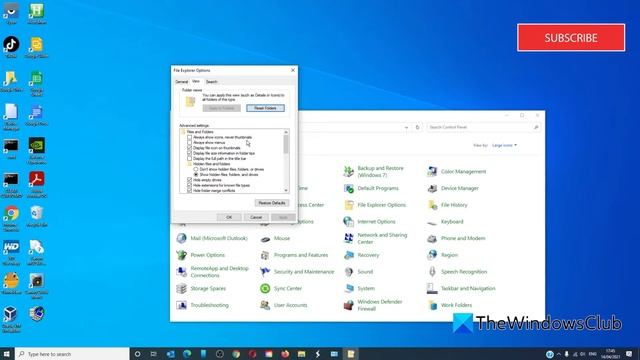Open Keyboard settings

click(x=445, y=222)
